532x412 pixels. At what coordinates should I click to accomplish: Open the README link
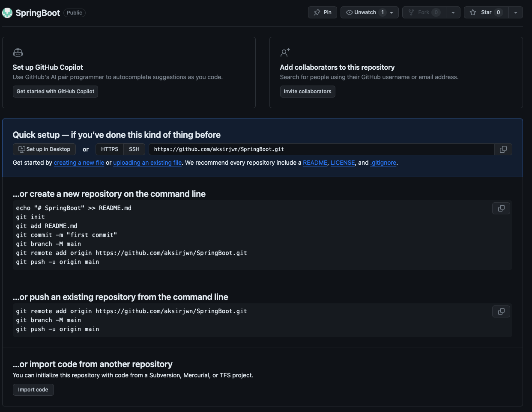[x=315, y=163]
